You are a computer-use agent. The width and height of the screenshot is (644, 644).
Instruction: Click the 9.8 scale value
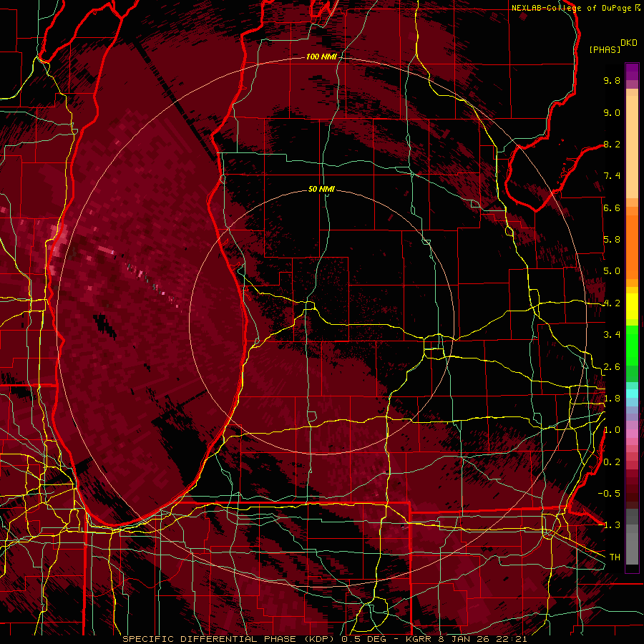point(612,80)
